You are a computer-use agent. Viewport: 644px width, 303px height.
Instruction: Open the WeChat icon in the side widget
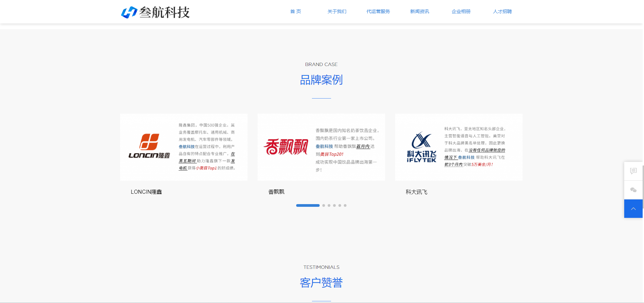click(633, 190)
